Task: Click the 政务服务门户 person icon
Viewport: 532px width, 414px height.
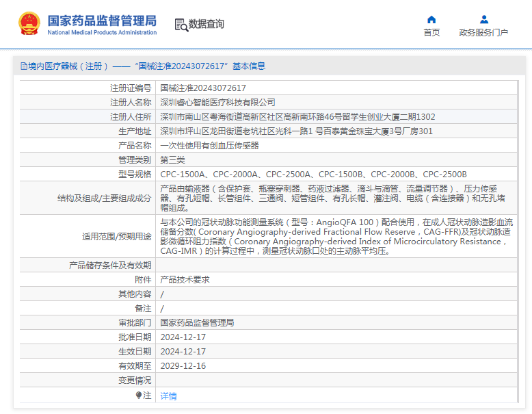Action: [x=483, y=19]
